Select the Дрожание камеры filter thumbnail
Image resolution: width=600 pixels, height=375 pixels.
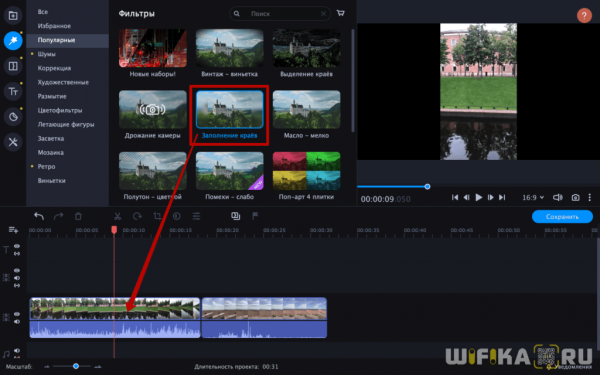click(153, 109)
